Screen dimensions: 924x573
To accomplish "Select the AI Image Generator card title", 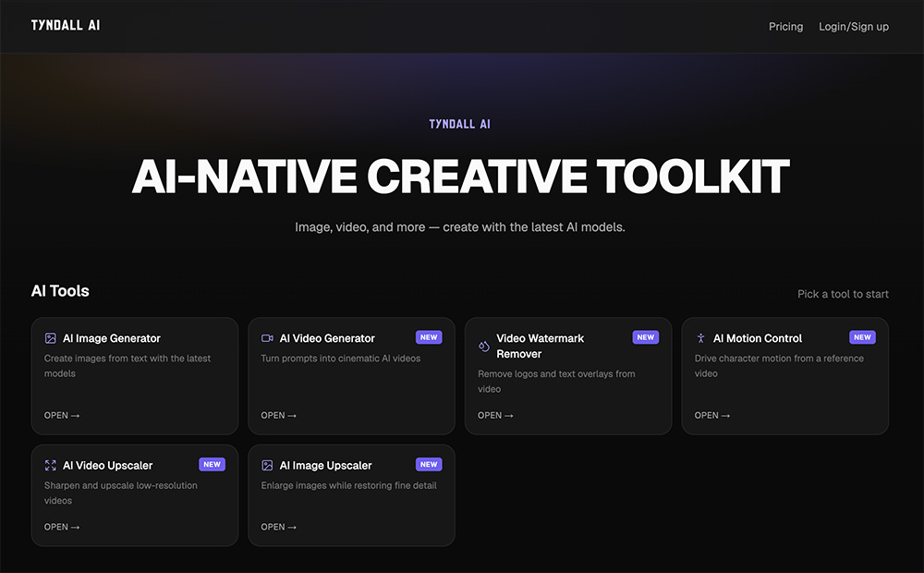I will 112,338.
